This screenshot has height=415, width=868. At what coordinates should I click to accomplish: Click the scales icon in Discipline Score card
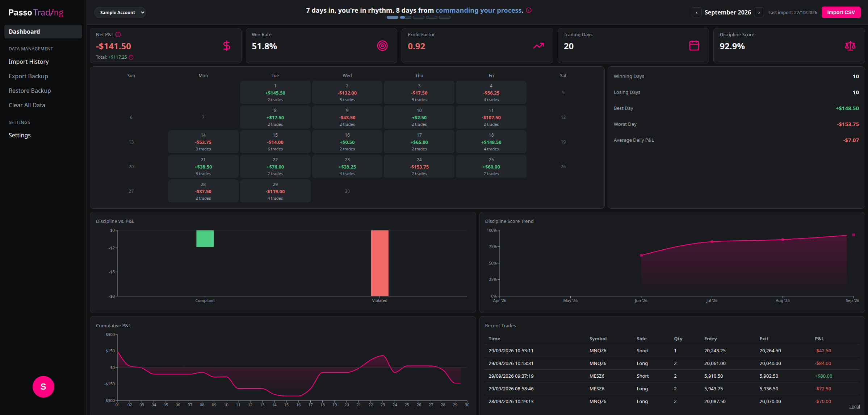850,46
